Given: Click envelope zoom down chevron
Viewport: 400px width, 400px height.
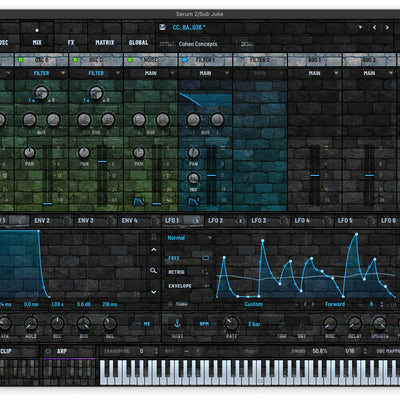Looking at the screenshot, I should (154, 292).
